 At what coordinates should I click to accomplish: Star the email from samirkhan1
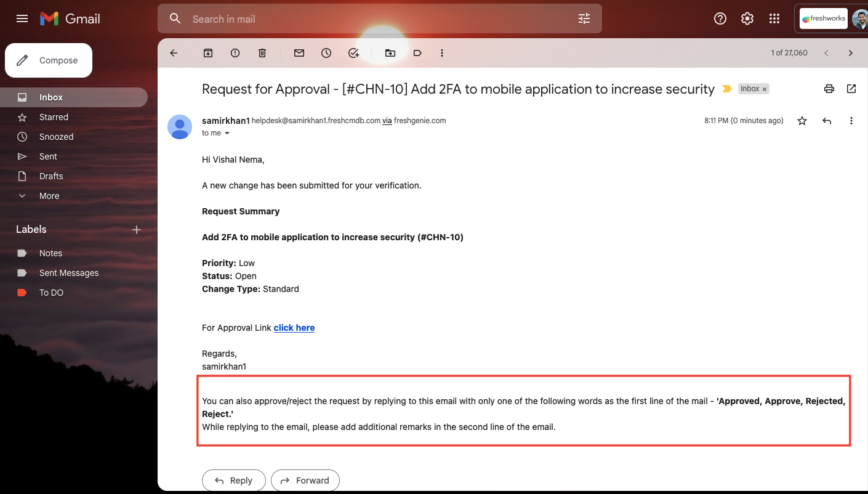802,120
